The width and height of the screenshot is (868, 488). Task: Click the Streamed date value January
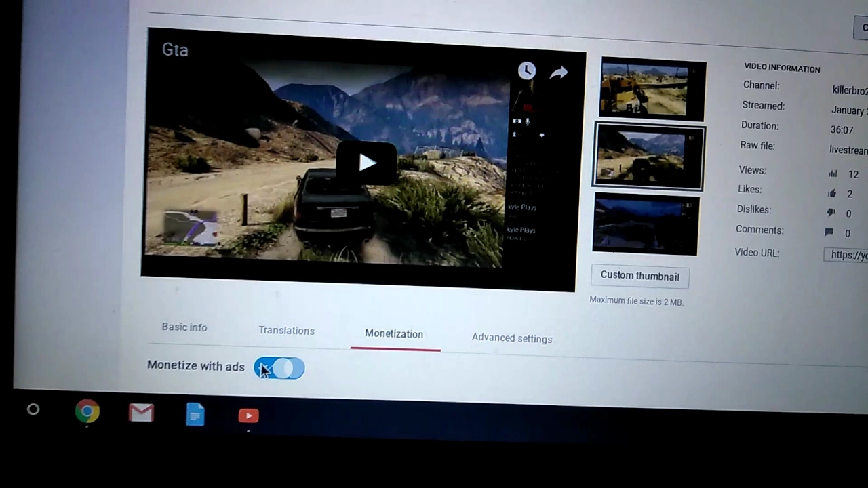pos(849,110)
